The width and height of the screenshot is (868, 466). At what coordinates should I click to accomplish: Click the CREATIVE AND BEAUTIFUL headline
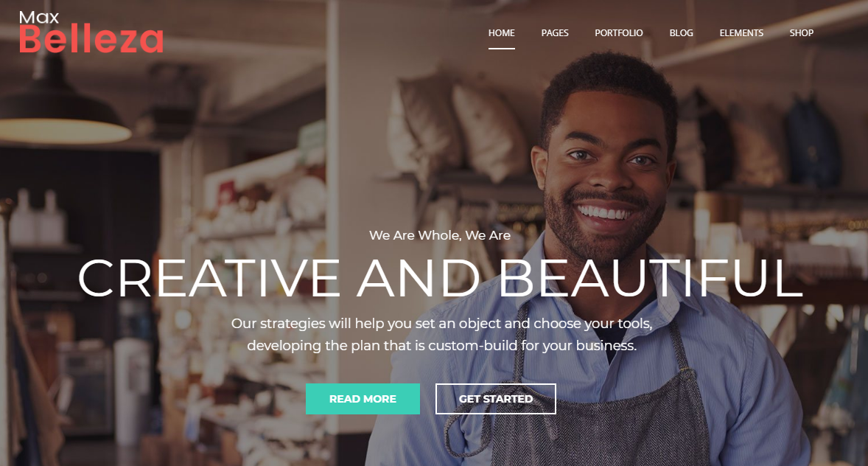click(440, 278)
